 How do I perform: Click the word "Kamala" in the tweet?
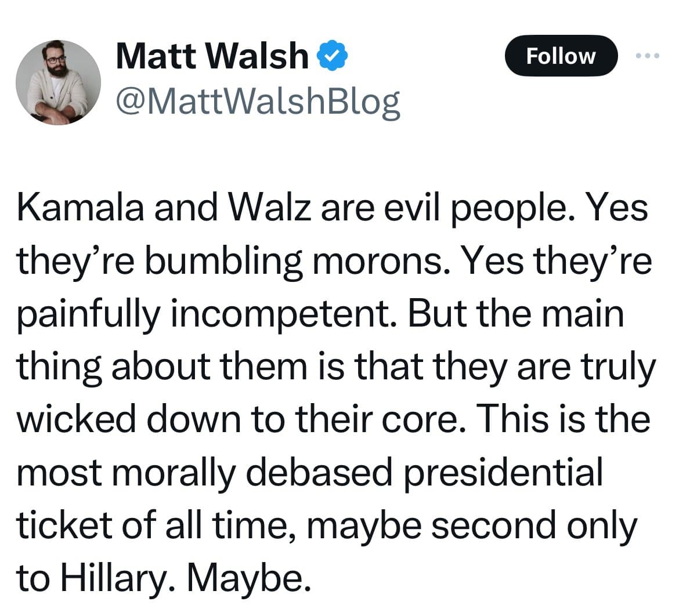coord(80,208)
